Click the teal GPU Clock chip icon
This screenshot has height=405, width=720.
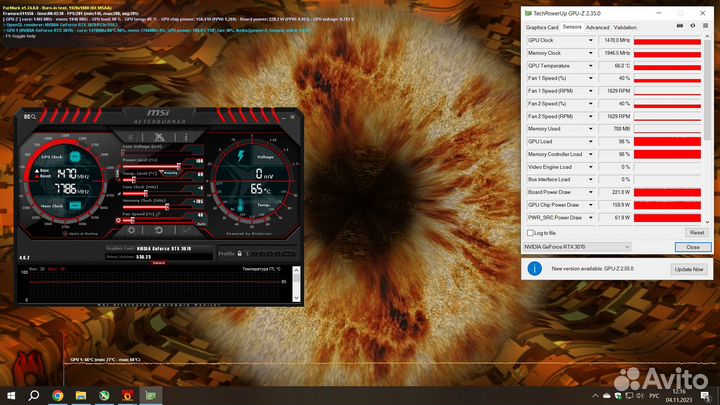pos(75,157)
